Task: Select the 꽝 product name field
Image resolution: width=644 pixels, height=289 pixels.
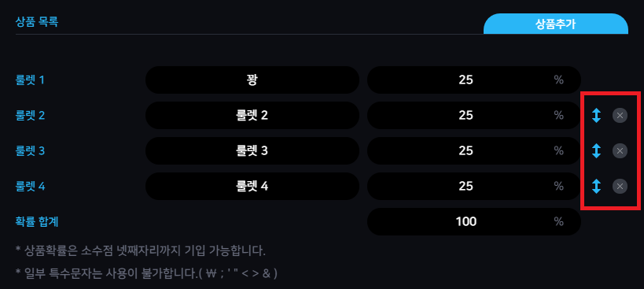Action: (x=252, y=80)
